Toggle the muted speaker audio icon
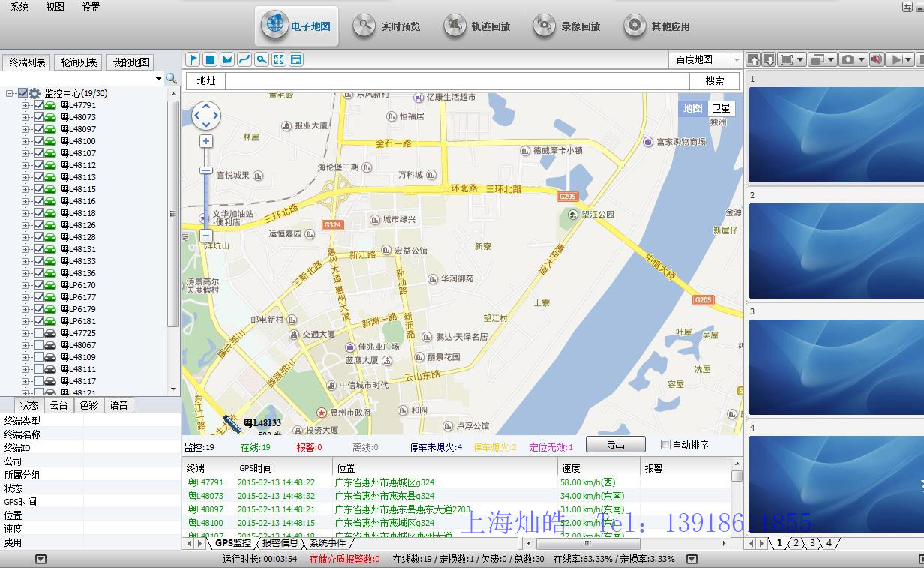 [876, 59]
